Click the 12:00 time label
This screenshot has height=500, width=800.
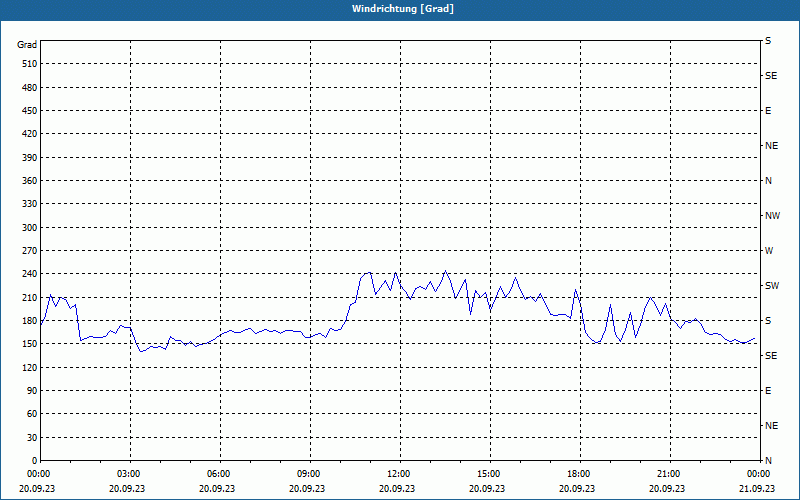[400, 474]
